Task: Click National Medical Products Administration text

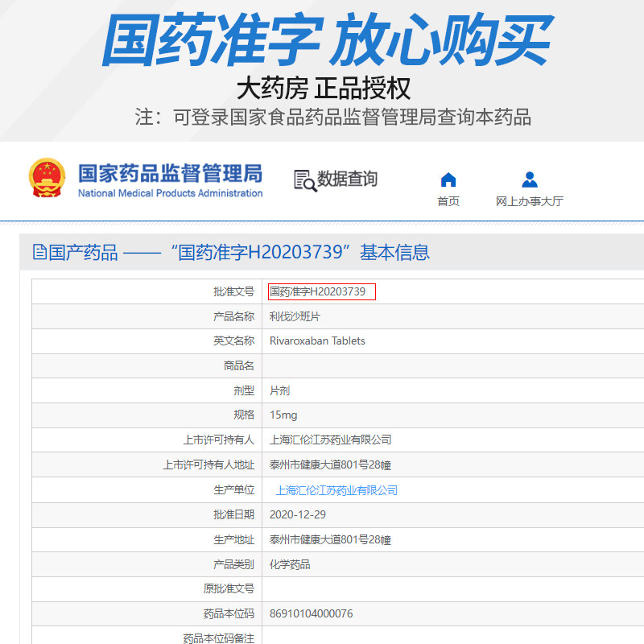Action: (x=170, y=193)
